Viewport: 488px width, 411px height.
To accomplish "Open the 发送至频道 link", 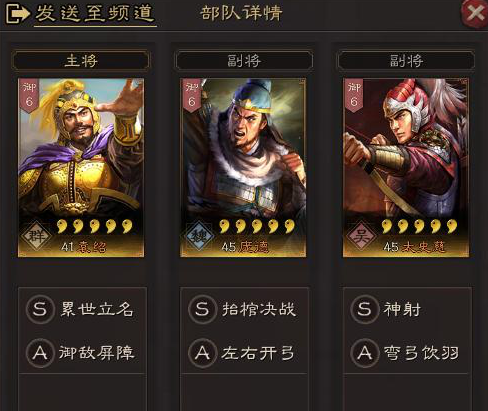I will [x=95, y=14].
